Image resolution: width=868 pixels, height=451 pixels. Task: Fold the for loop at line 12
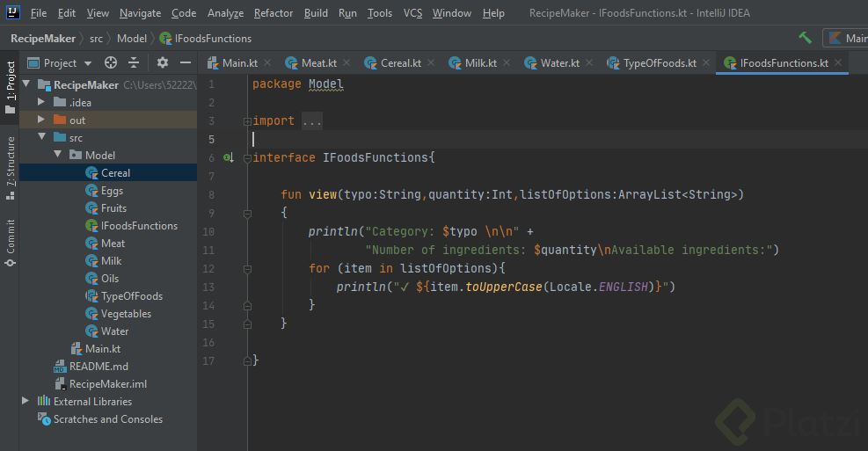(247, 269)
